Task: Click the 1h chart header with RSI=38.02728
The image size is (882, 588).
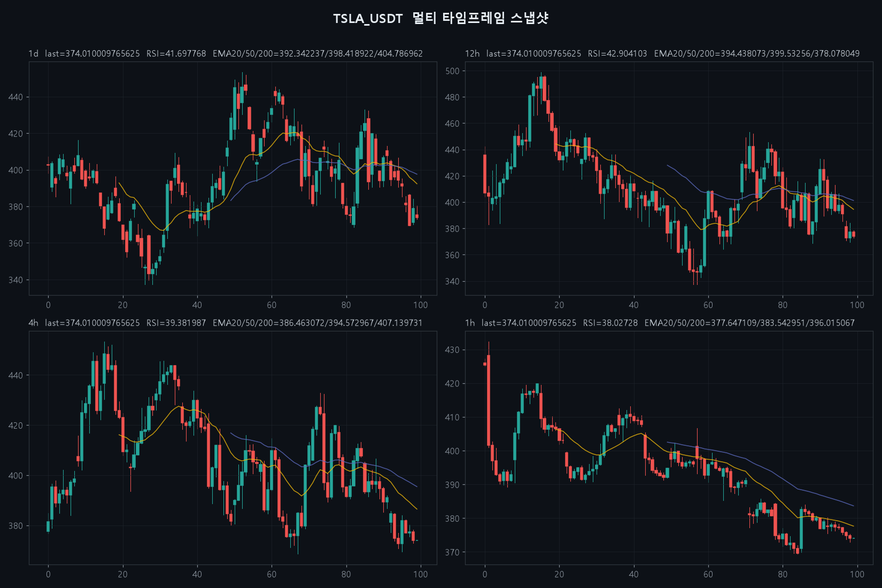Action: pyautogui.click(x=660, y=323)
